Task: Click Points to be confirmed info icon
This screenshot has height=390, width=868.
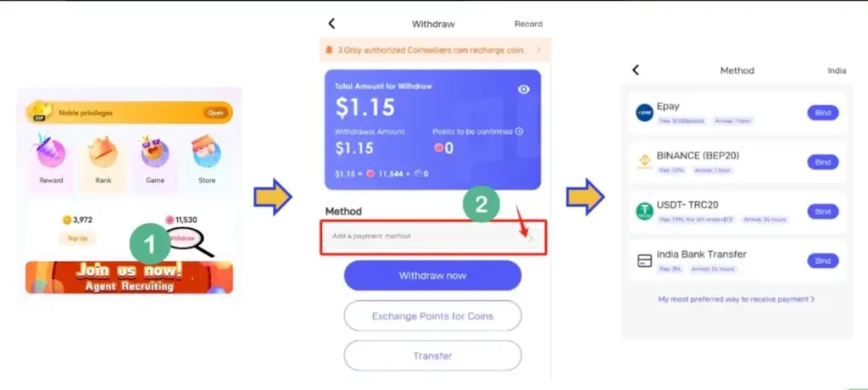Action: tap(520, 131)
